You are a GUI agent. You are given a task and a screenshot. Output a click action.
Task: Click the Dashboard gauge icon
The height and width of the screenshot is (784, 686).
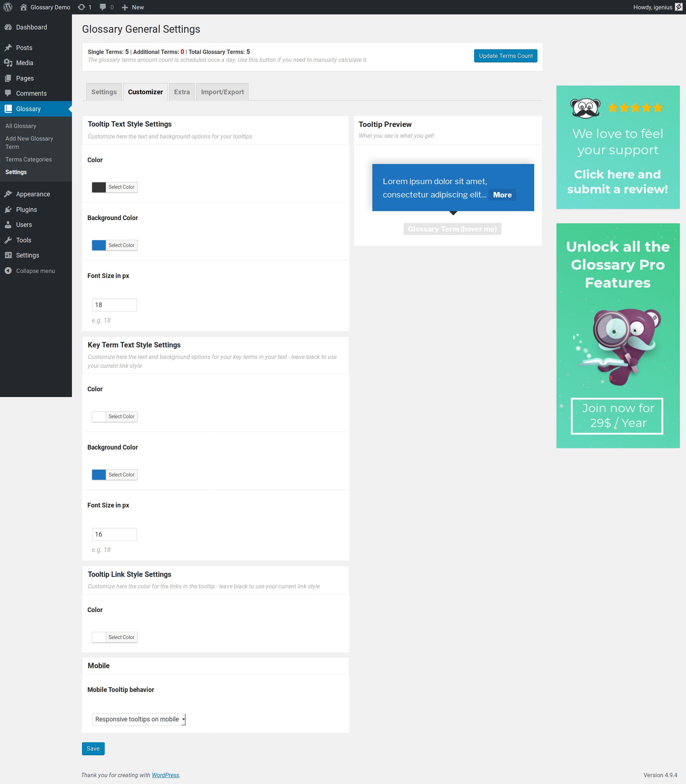tap(8, 27)
